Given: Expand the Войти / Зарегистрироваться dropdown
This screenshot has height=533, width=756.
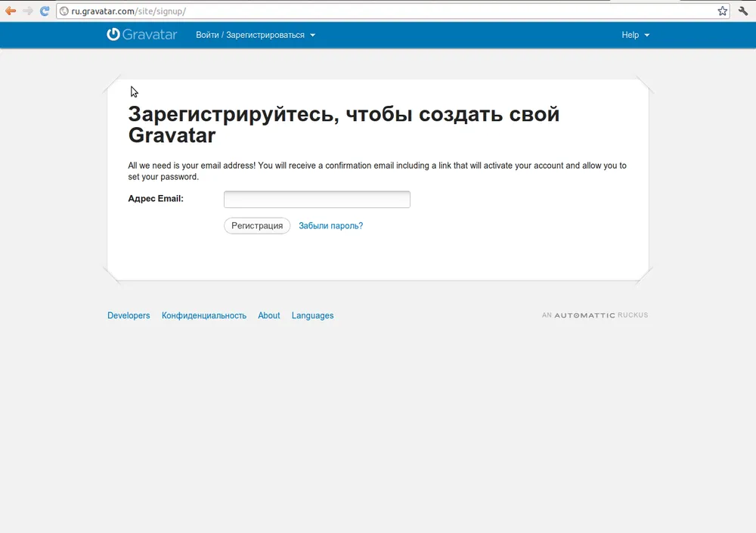Looking at the screenshot, I should (256, 35).
